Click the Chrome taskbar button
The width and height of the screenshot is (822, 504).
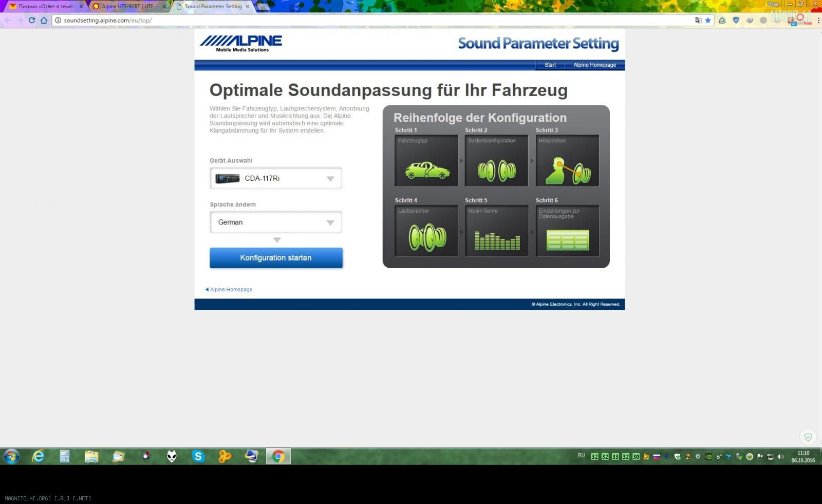pyautogui.click(x=278, y=456)
